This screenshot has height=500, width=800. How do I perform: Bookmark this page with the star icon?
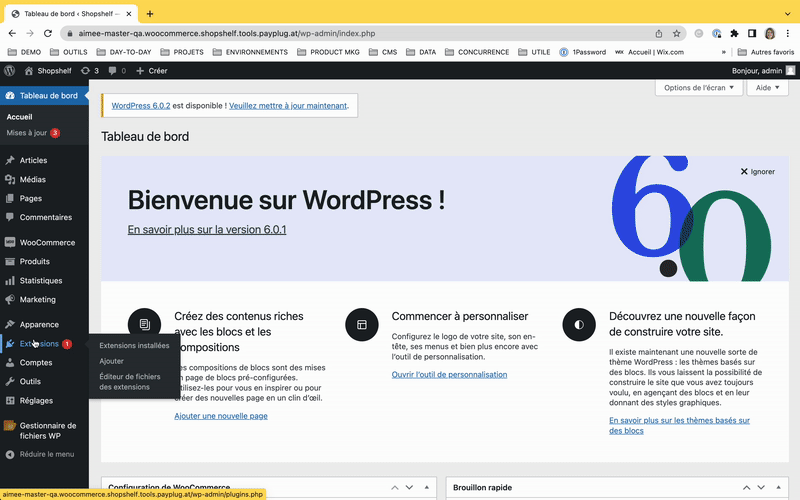[677, 34]
